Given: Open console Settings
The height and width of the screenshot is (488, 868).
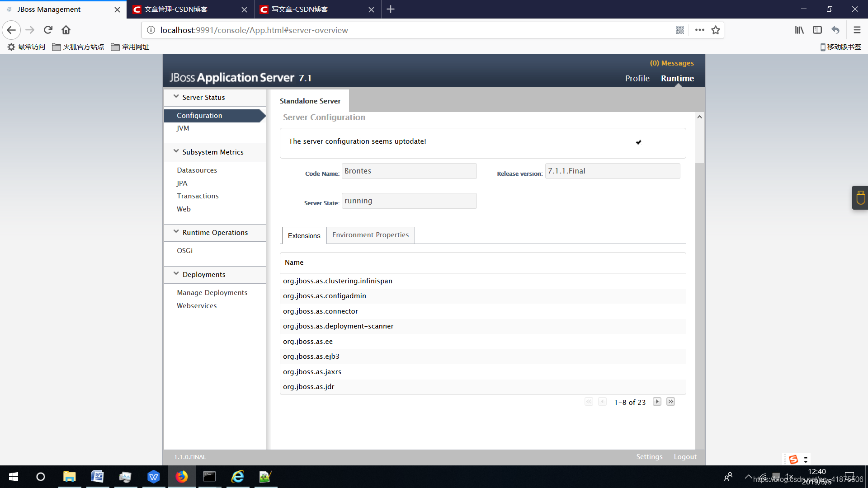Looking at the screenshot, I should click(649, 457).
